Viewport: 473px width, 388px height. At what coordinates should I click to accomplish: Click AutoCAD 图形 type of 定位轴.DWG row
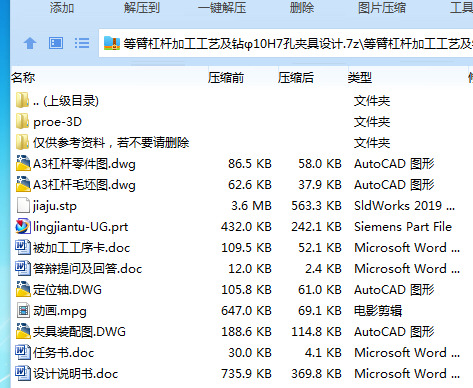click(x=394, y=290)
